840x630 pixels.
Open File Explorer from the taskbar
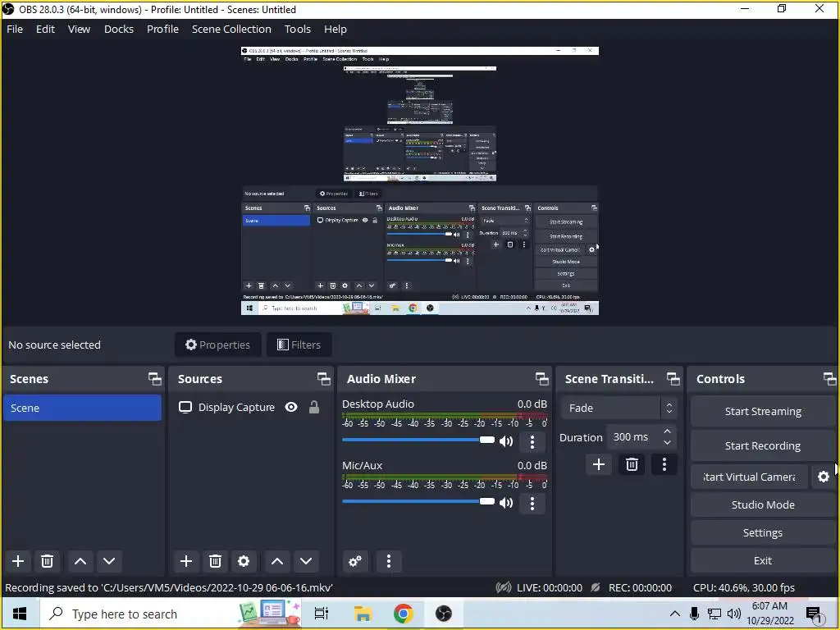tap(363, 614)
